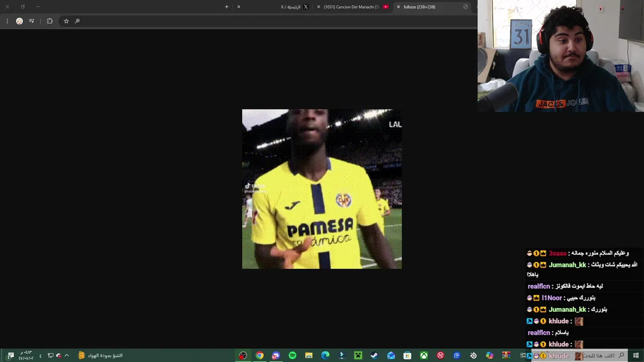644x362 pixels.
Task: Click the zoom magnifier in address bar
Action: point(77,21)
